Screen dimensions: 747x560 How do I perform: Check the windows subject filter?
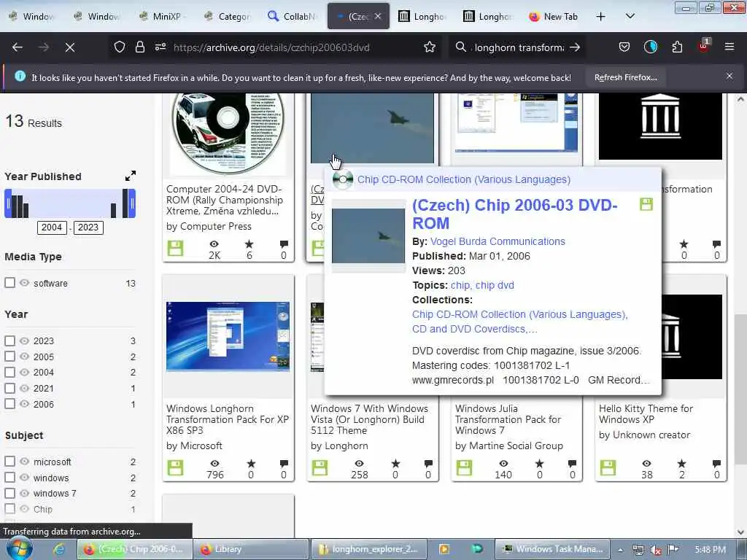coord(9,477)
